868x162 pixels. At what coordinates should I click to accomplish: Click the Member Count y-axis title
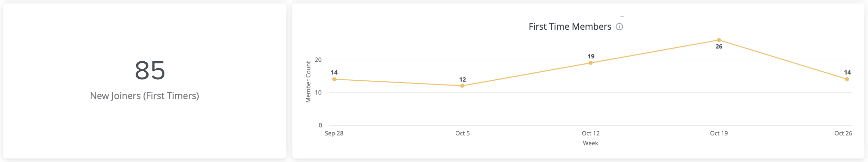coord(308,82)
